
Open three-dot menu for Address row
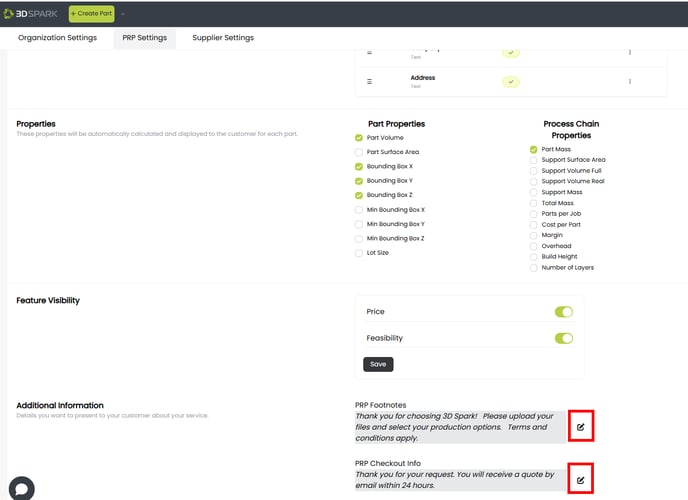click(630, 81)
